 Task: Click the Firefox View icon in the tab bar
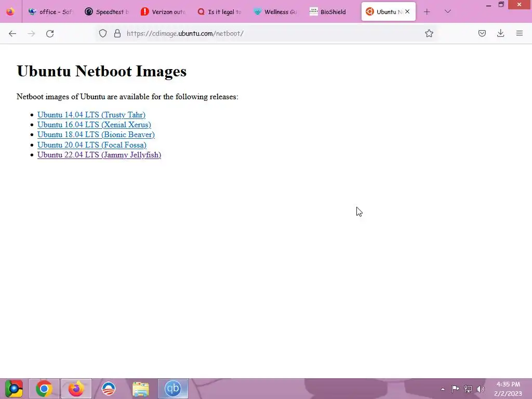point(10,11)
